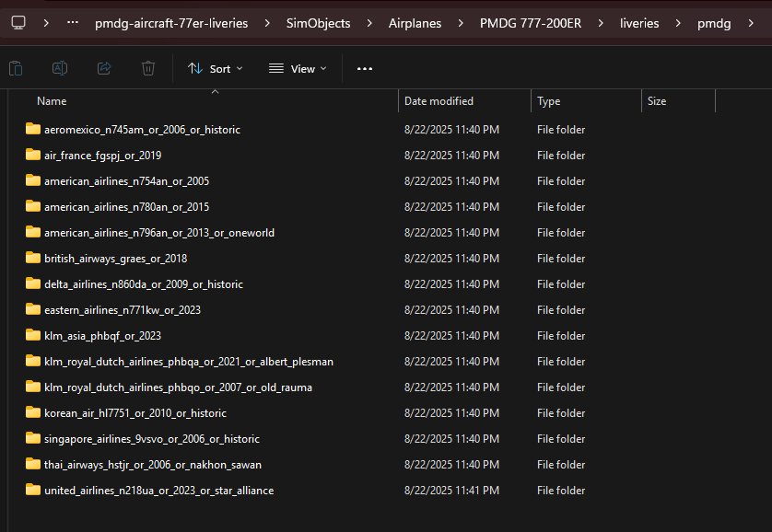Open the Sort dropdown
772x532 pixels.
click(216, 69)
